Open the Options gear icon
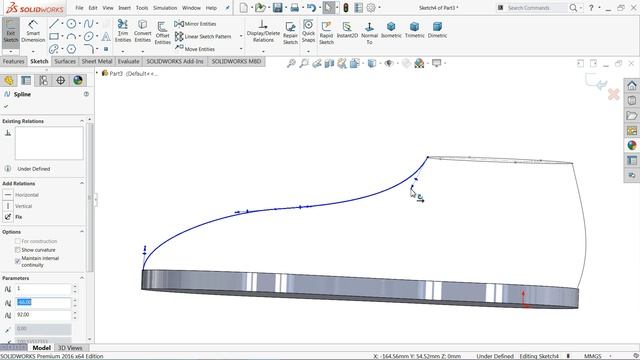 pos(371,7)
